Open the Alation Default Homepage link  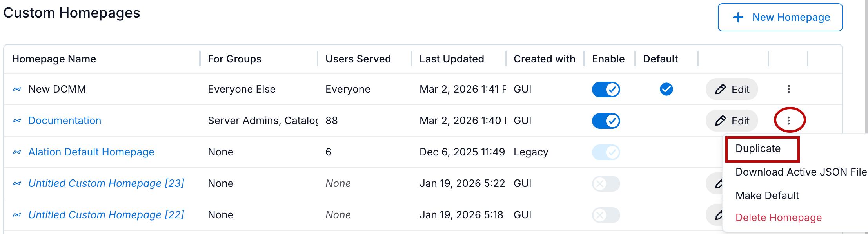(x=91, y=152)
